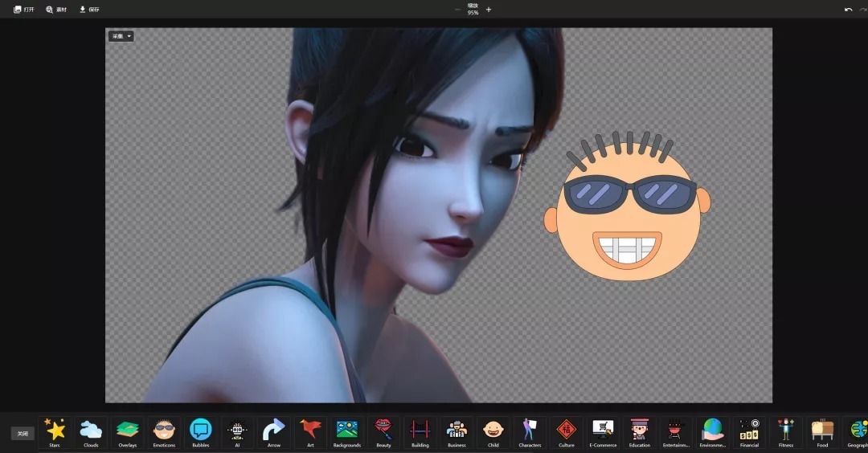This screenshot has height=453, width=868.
Task: Choose the Bubbles sticker category
Action: [x=200, y=432]
